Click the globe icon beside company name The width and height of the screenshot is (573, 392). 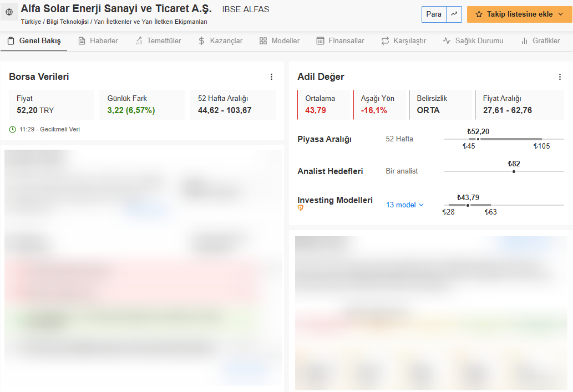click(x=9, y=12)
